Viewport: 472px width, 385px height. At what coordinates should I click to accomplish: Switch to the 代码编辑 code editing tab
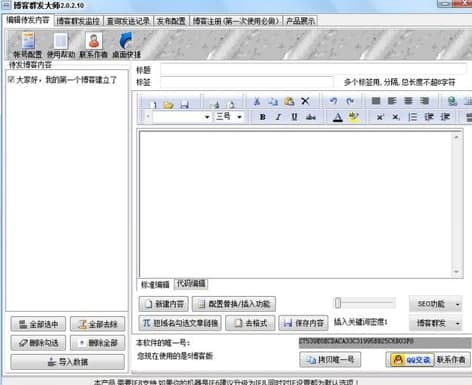pos(191,284)
